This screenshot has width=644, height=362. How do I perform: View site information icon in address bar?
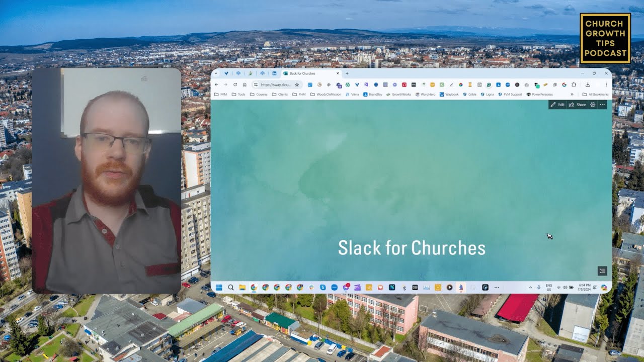coord(256,84)
